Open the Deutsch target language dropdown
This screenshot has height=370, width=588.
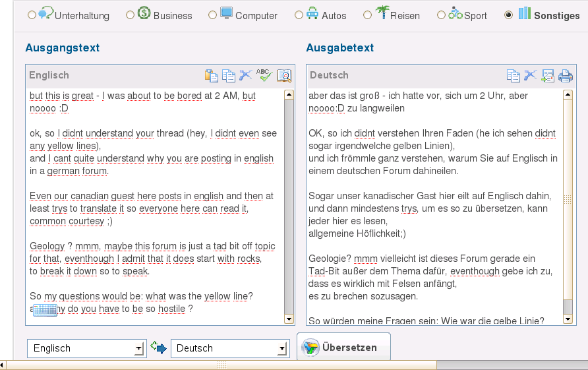coord(230,348)
